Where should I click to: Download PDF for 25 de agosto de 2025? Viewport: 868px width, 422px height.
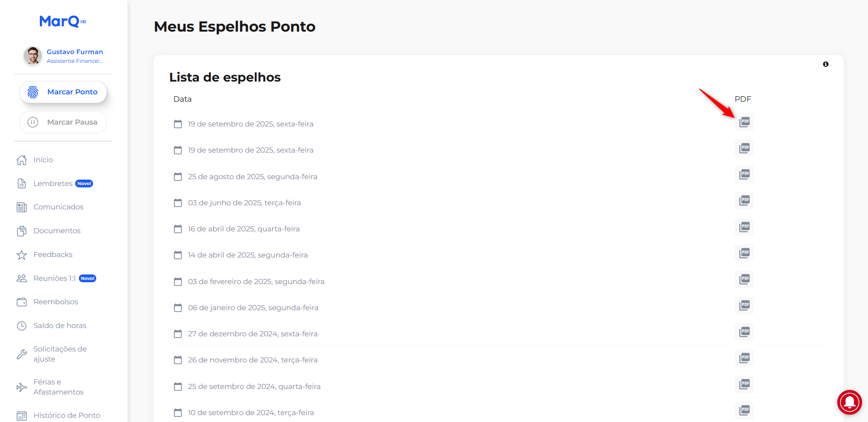click(744, 175)
